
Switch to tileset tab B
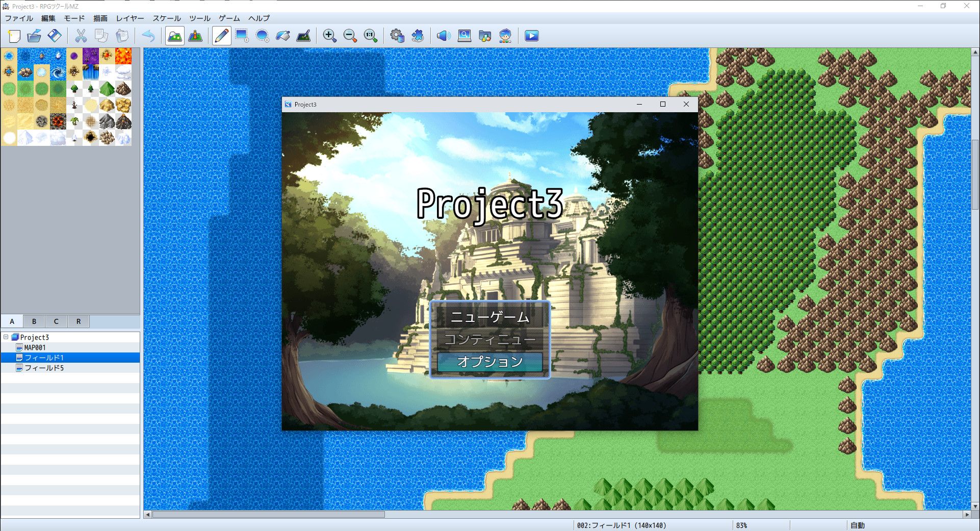(x=34, y=321)
